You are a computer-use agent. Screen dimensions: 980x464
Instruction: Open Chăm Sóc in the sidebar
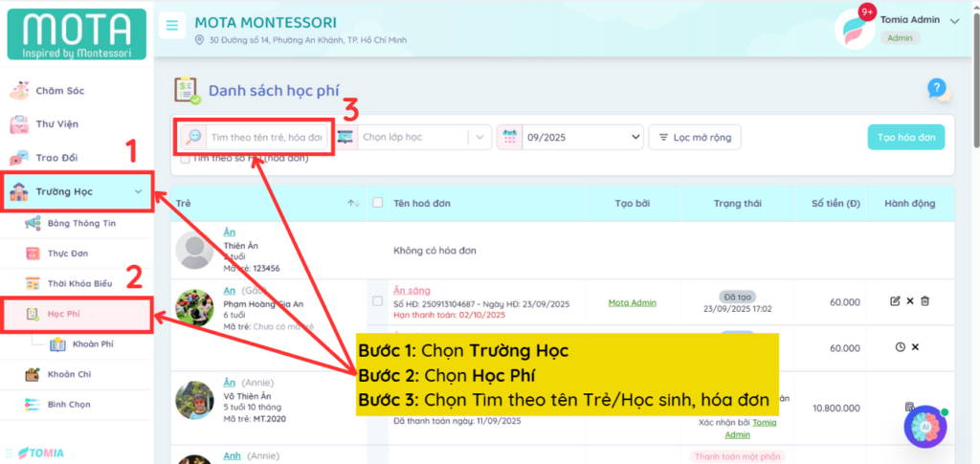click(62, 91)
